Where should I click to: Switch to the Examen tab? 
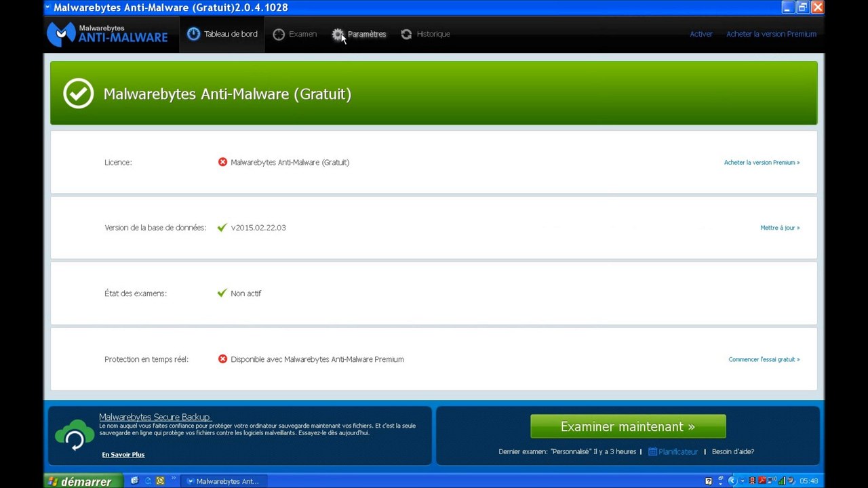295,34
